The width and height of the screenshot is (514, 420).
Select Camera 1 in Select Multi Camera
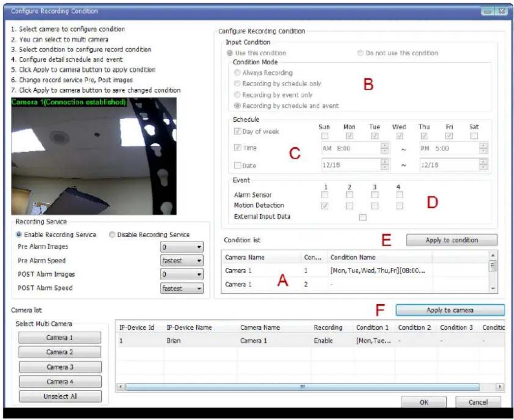point(60,338)
